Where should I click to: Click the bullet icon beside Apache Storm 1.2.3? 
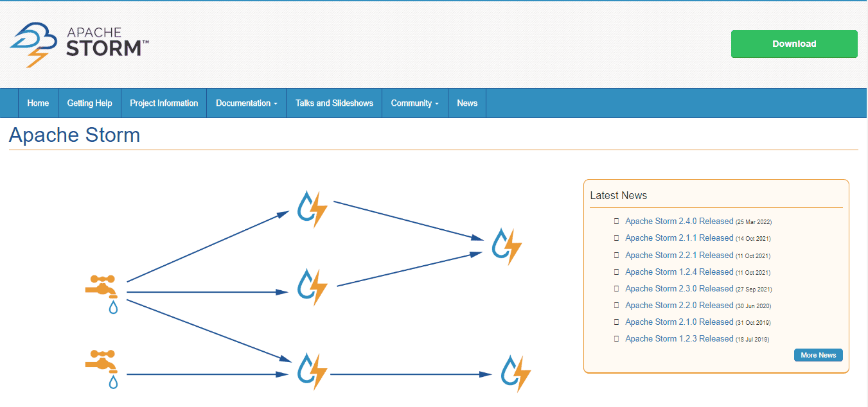pyautogui.click(x=616, y=338)
